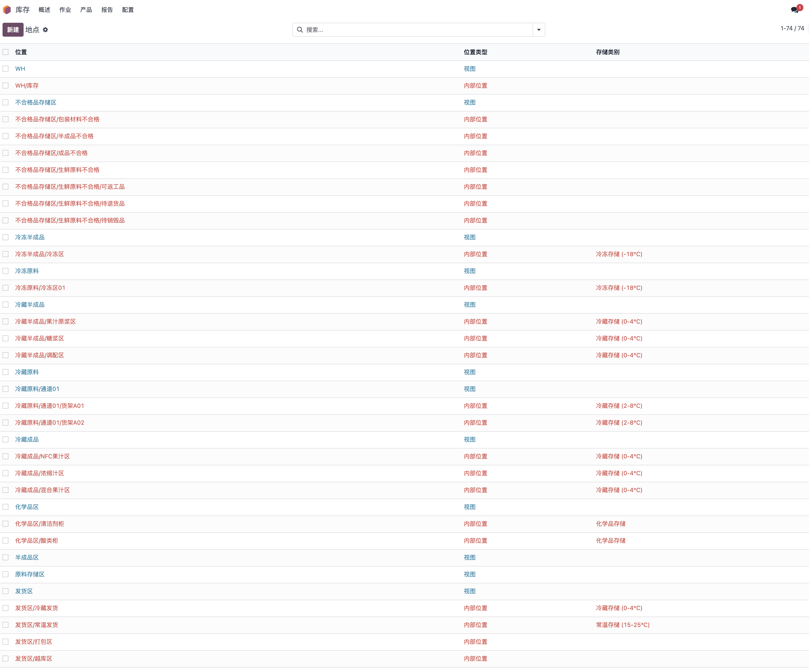This screenshot has width=809, height=672.
Task: Open the 配置 menu
Action: click(128, 10)
